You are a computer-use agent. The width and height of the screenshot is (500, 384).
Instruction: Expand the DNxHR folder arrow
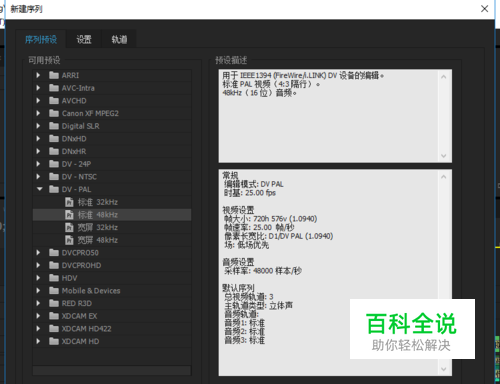pyautogui.click(x=38, y=151)
